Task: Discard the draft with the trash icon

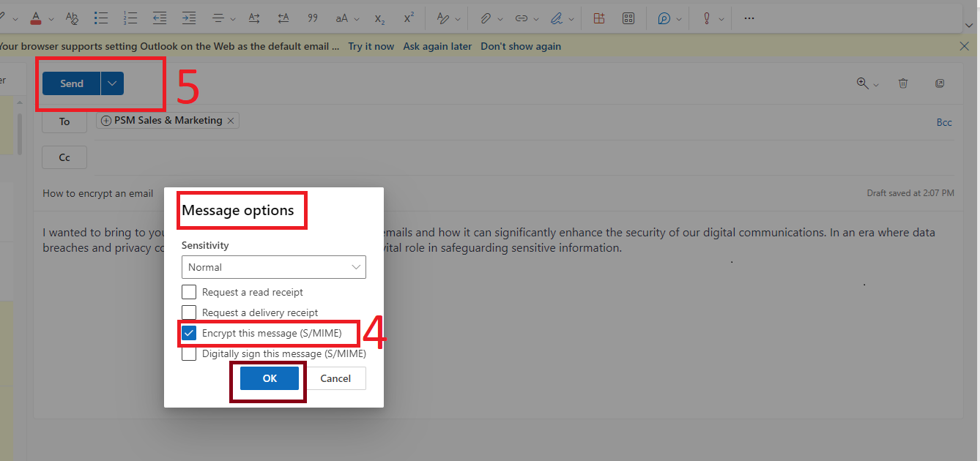Action: coord(903,83)
